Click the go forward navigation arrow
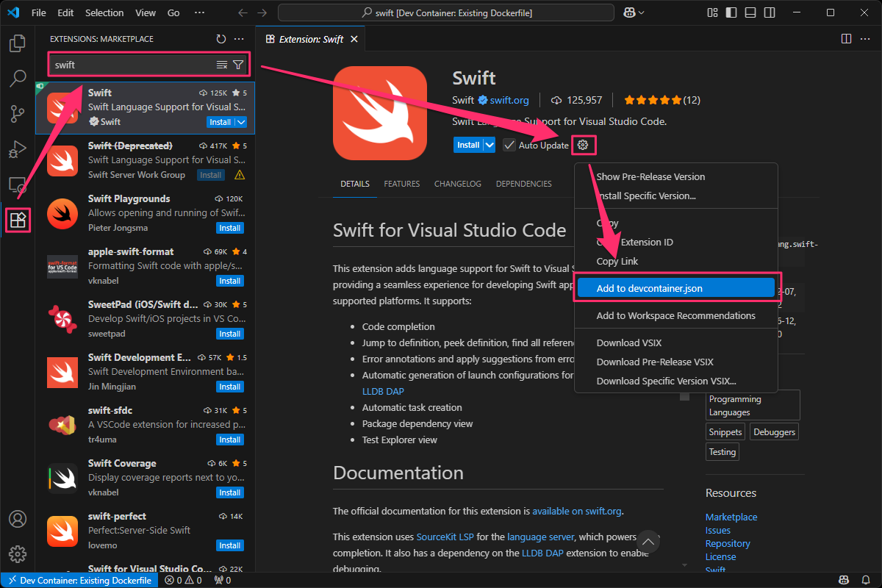The height and width of the screenshot is (588, 882). coord(262,12)
